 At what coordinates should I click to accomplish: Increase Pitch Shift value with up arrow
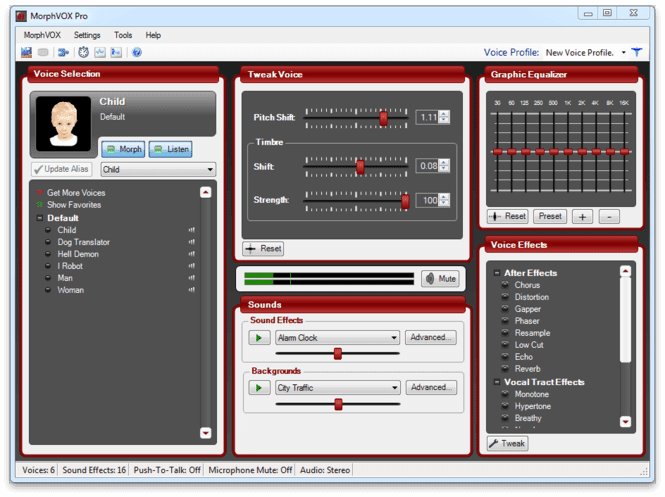pyautogui.click(x=444, y=114)
